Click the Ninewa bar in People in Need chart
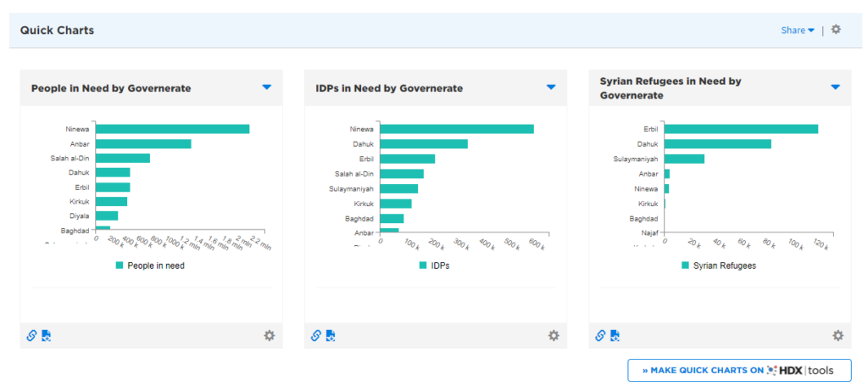This screenshot has width=868, height=386. click(x=172, y=129)
